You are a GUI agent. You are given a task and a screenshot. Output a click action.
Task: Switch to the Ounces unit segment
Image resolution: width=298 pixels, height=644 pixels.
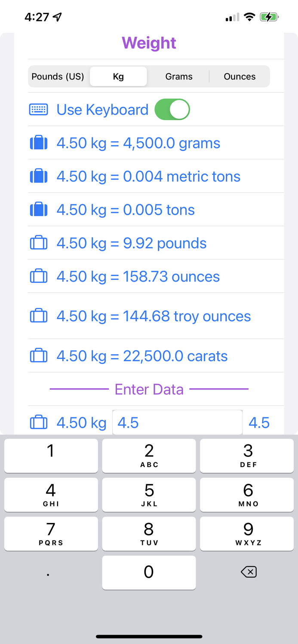(x=240, y=76)
